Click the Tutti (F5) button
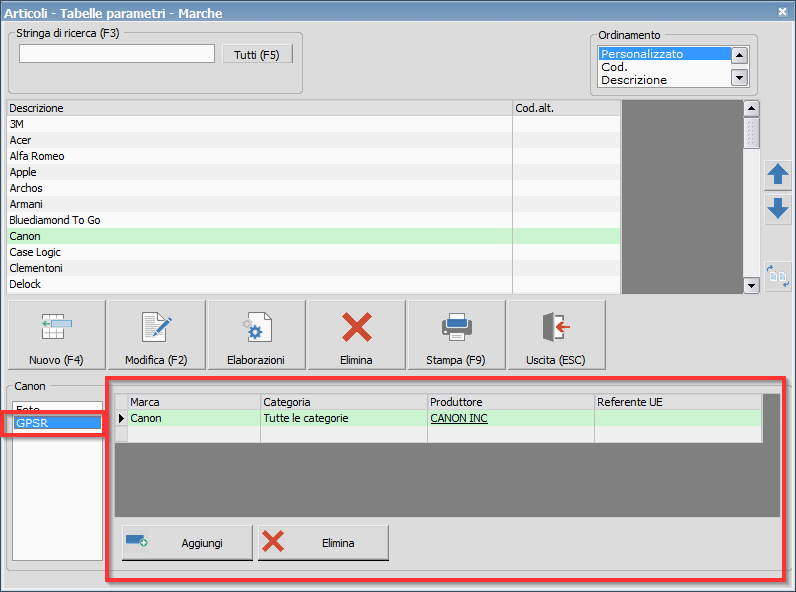The height and width of the screenshot is (592, 796). [257, 54]
